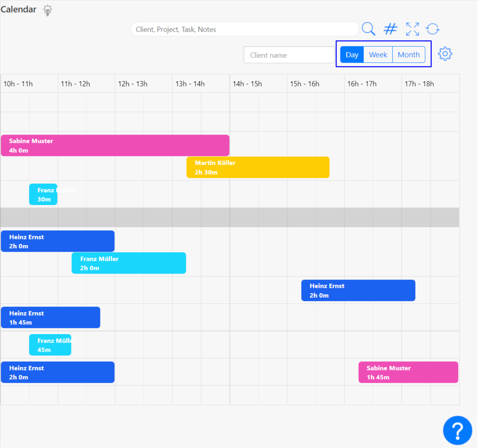Select the magnifying glass search icon
The width and height of the screenshot is (486, 448).
coord(368,29)
